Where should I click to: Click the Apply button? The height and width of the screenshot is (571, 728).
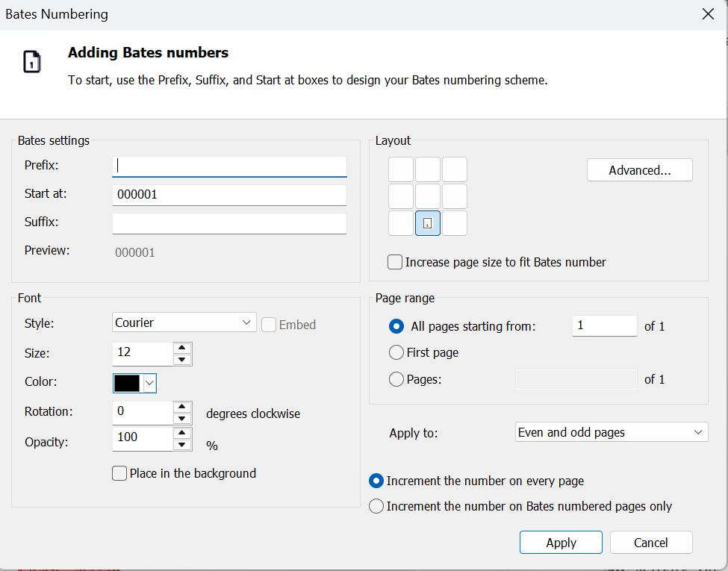pos(561,542)
